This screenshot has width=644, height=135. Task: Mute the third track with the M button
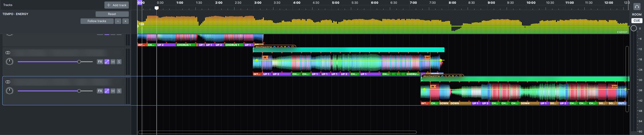tap(113, 91)
